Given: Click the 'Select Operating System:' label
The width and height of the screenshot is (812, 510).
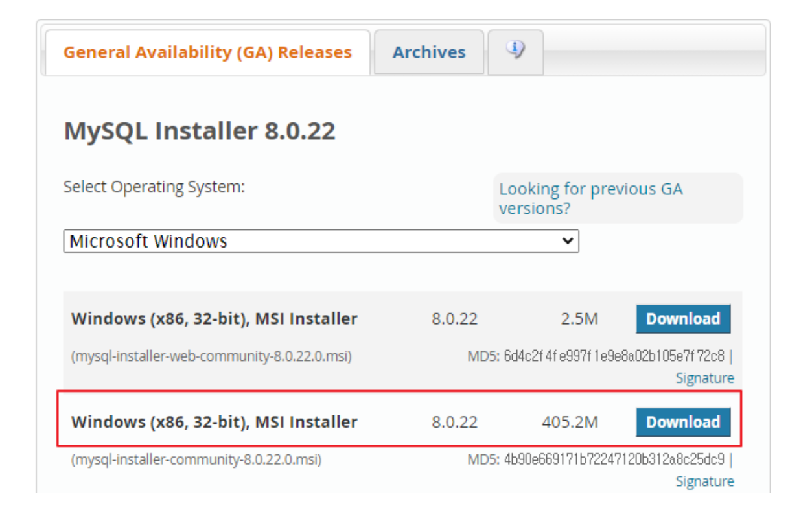Looking at the screenshot, I should coord(154,187).
